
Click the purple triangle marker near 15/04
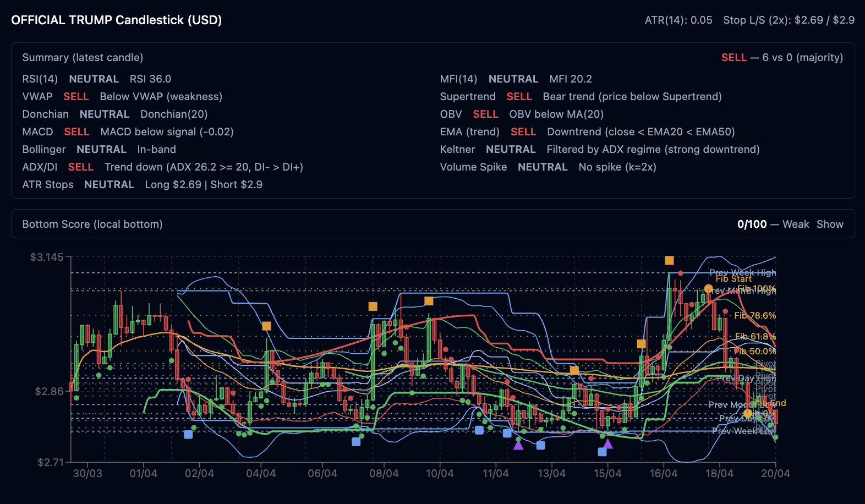coord(607,444)
